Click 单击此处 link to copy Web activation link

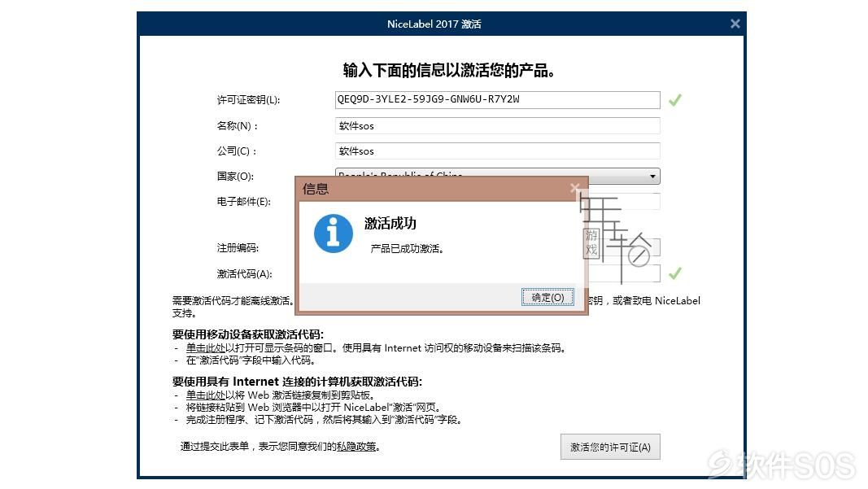pos(205,395)
